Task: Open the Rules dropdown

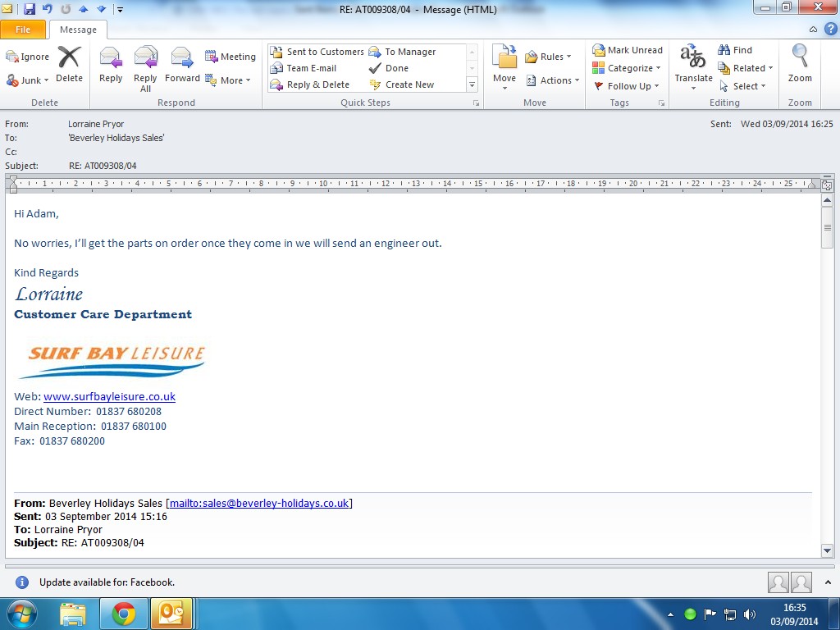Action: [548, 57]
